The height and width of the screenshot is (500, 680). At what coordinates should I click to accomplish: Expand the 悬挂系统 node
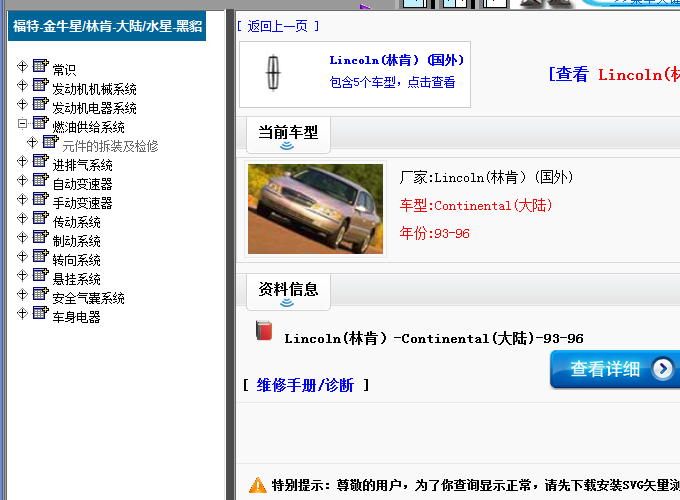coord(23,275)
